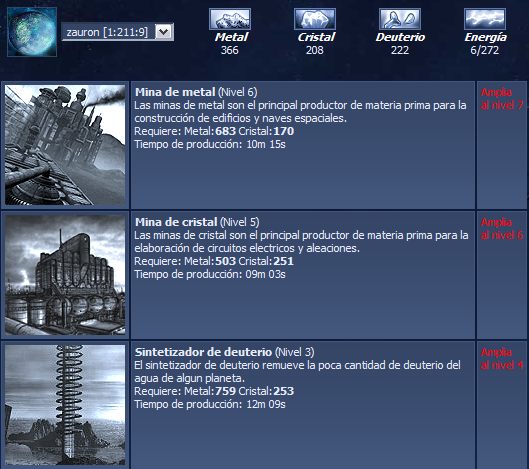Open the Mina de cristal title link
This screenshot has height=469, width=529.
tap(176, 222)
